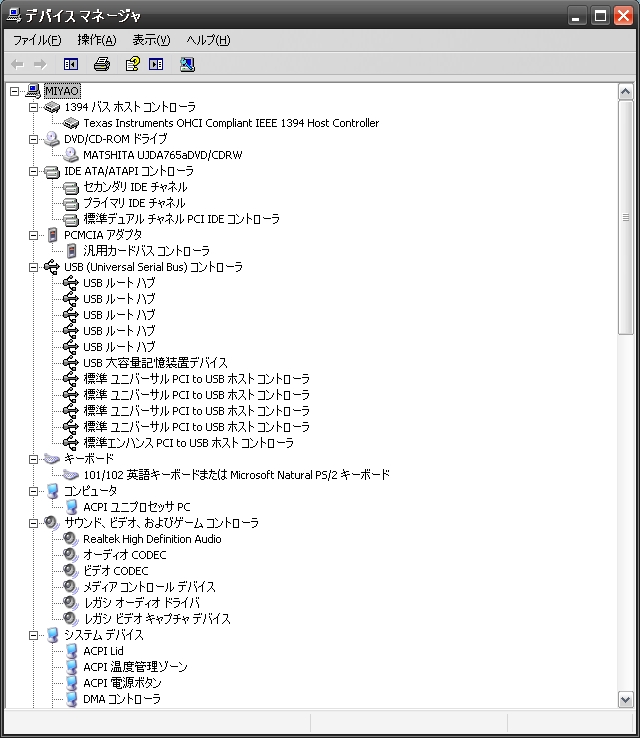Click the Device Manager title bar icon
Image resolution: width=640 pixels, height=738 pixels.
[14, 16]
